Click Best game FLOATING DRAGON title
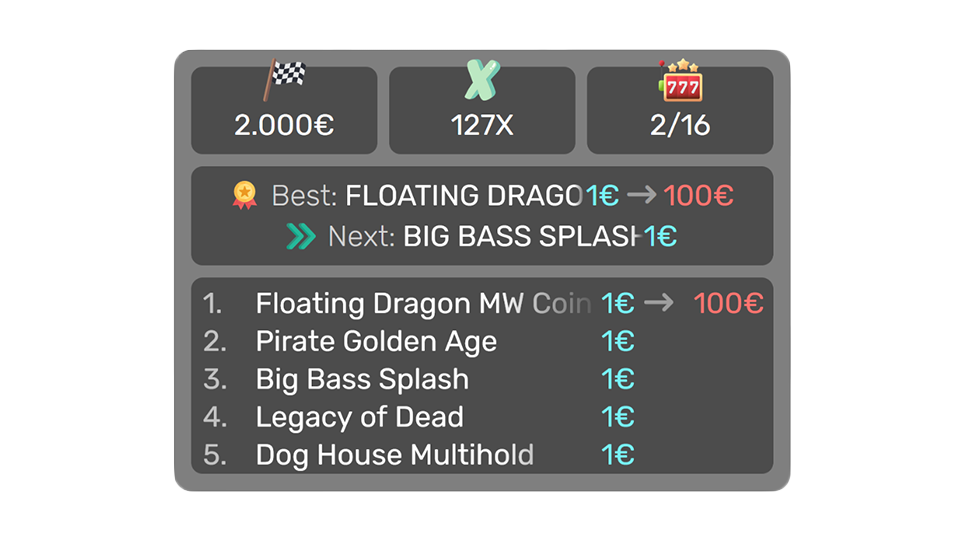The height and width of the screenshot is (540, 960). point(464,195)
